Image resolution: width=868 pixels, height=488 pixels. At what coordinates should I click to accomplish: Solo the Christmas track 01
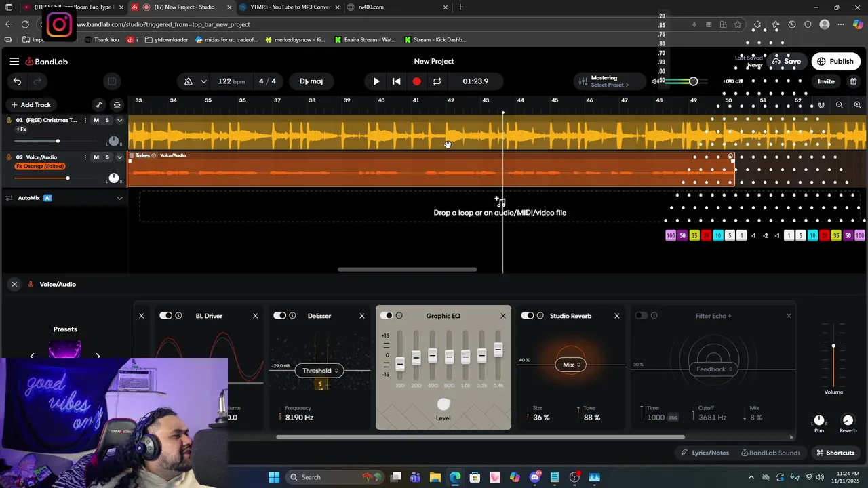(x=107, y=121)
